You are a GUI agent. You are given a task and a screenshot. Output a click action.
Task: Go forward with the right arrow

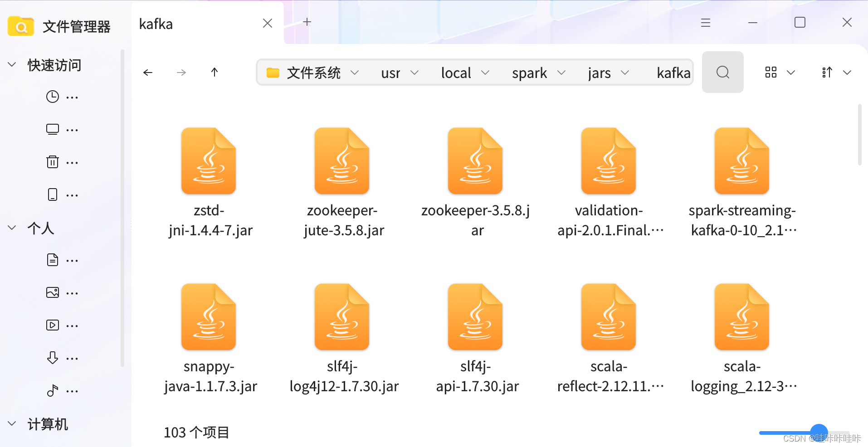(x=181, y=73)
